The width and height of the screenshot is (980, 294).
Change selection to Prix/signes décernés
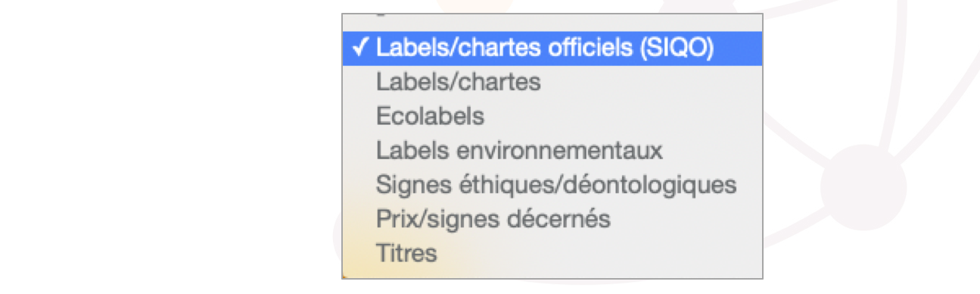(552, 218)
